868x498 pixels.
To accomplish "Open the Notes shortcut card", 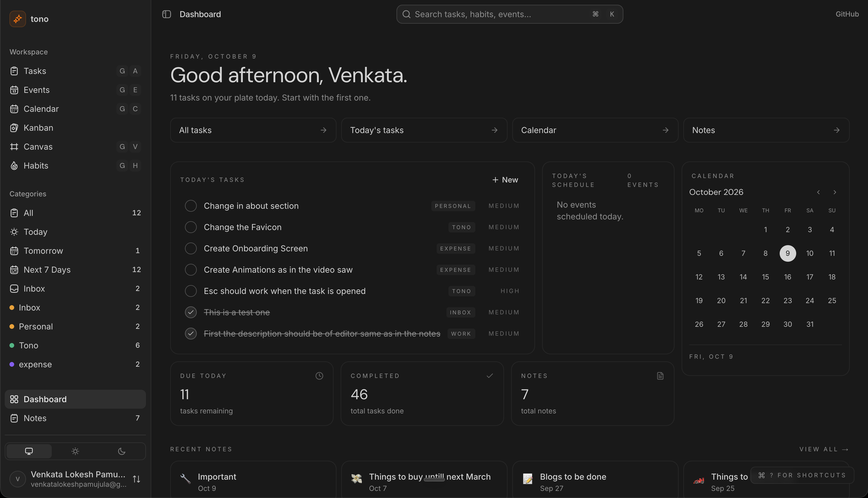I will click(x=766, y=130).
